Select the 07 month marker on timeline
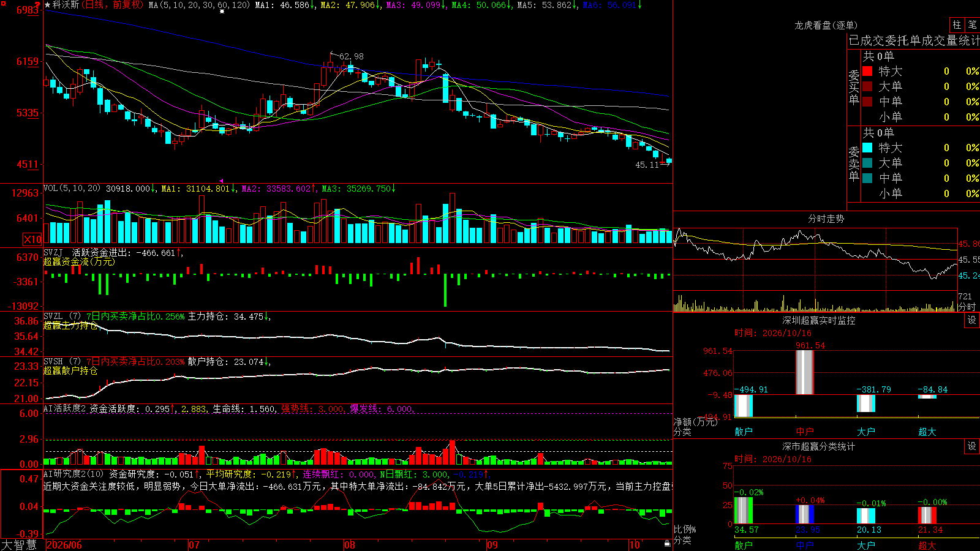980x551 pixels. (x=194, y=545)
